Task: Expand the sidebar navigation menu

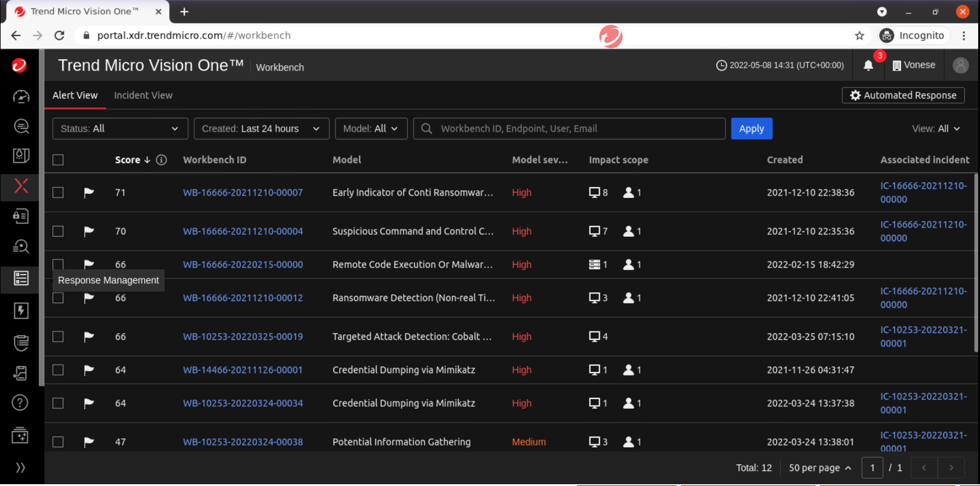Action: 21,468
